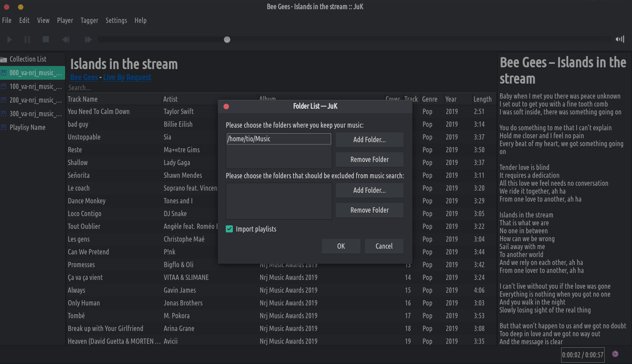Image resolution: width=632 pixels, height=364 pixels.
Task: Select the track You Need To Calm Down
Action: [99, 111]
